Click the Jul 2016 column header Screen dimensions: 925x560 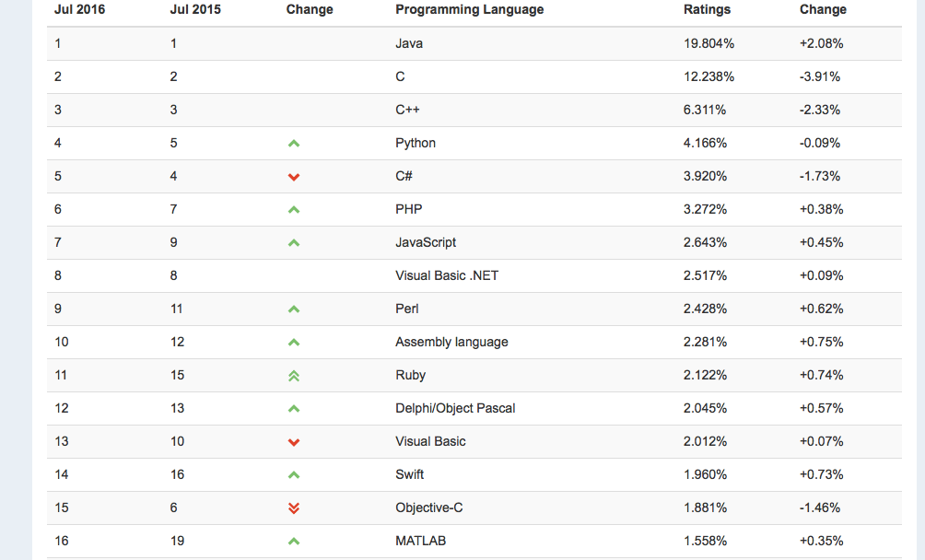point(80,10)
